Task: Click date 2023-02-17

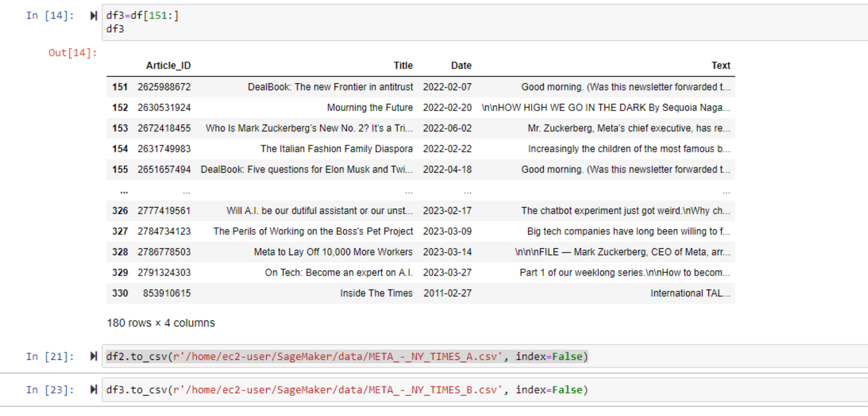Action: point(447,211)
